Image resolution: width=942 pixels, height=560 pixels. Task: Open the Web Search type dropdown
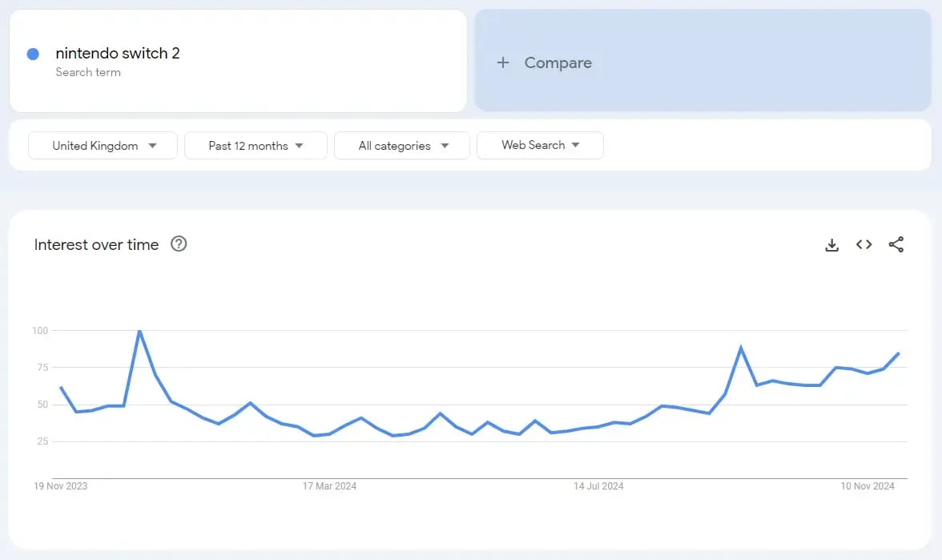540,145
